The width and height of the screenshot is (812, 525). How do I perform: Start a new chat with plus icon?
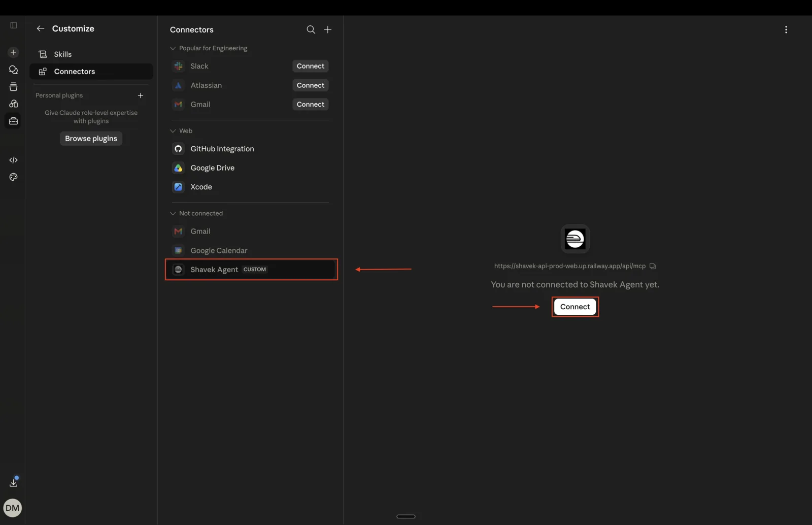14,52
